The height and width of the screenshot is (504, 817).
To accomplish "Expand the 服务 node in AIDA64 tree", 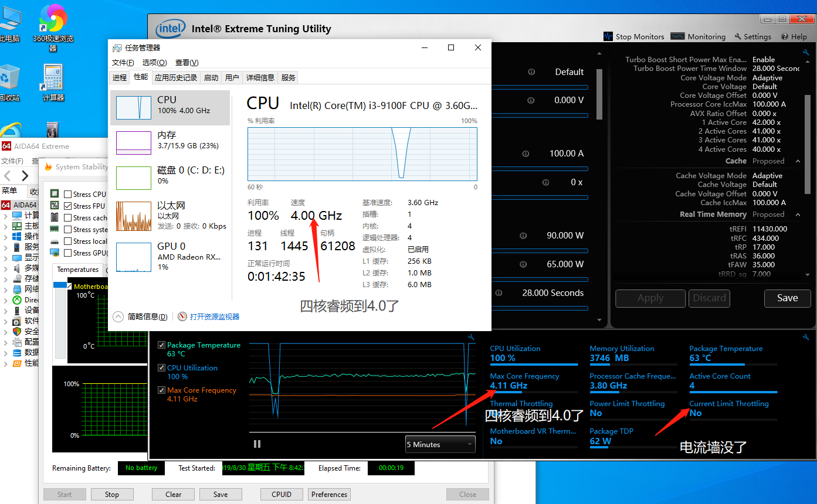I will 6,247.
